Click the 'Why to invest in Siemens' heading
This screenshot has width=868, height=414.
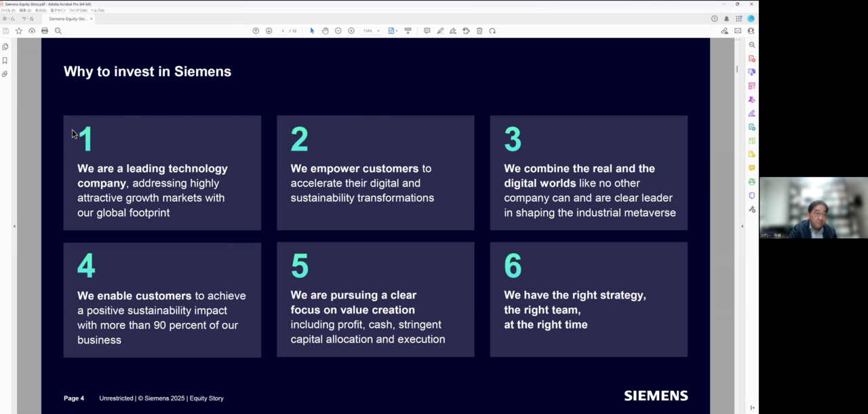tap(147, 71)
